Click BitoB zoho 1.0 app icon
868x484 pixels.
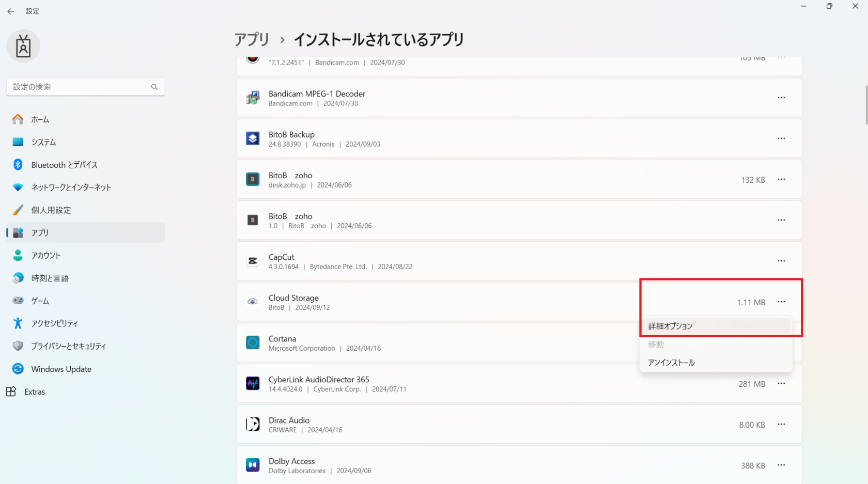pyautogui.click(x=253, y=220)
